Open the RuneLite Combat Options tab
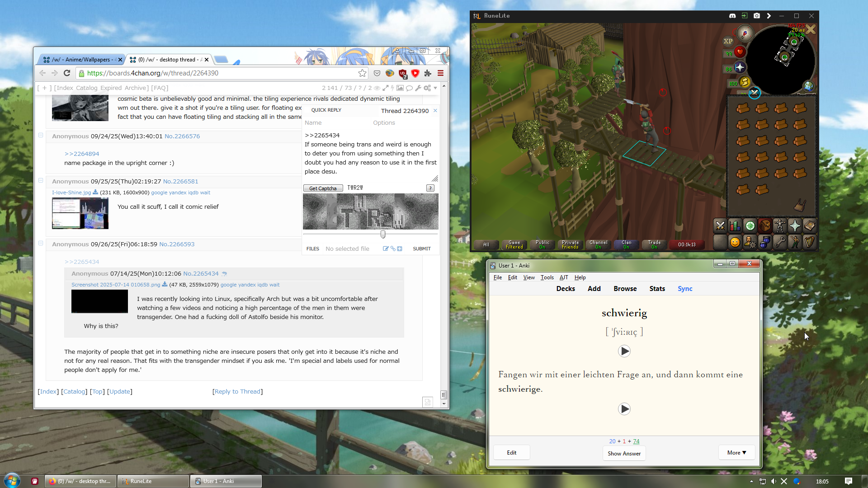 point(720,225)
